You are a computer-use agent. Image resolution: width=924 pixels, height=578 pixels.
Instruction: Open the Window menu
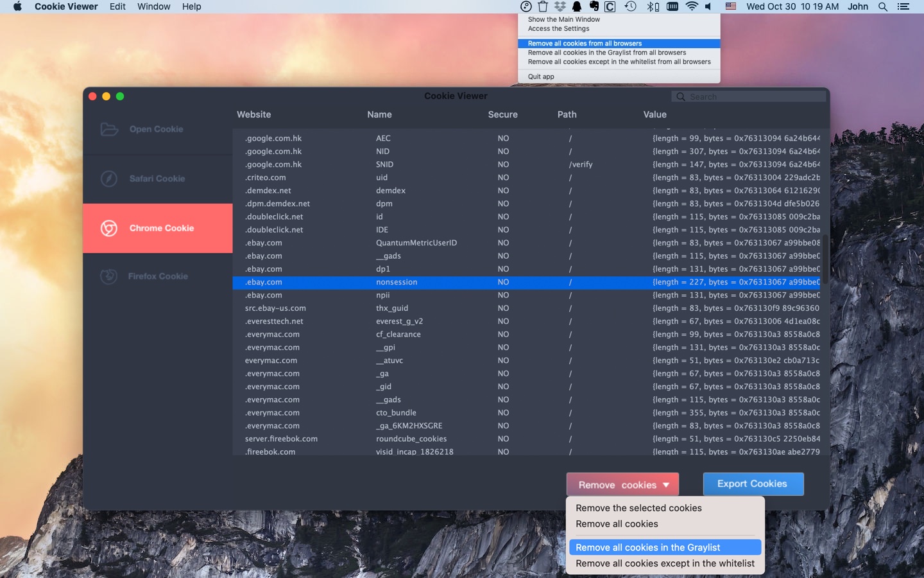[x=154, y=6]
